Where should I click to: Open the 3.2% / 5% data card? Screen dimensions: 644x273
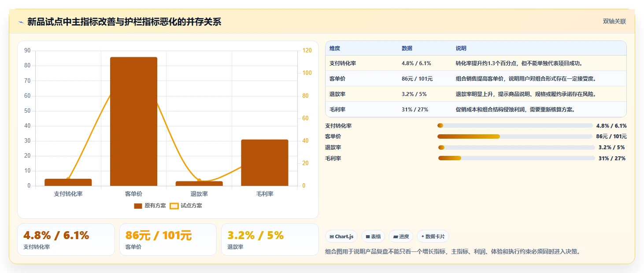pyautogui.click(x=270, y=240)
